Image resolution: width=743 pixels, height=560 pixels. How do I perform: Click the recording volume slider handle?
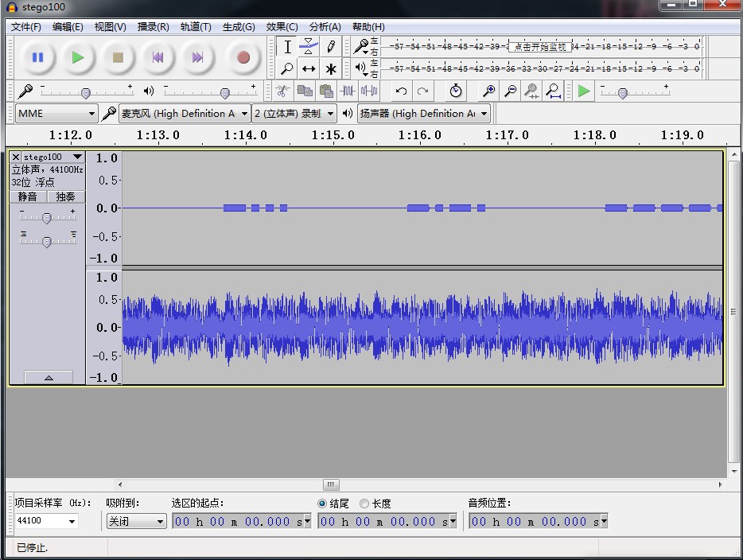86,93
